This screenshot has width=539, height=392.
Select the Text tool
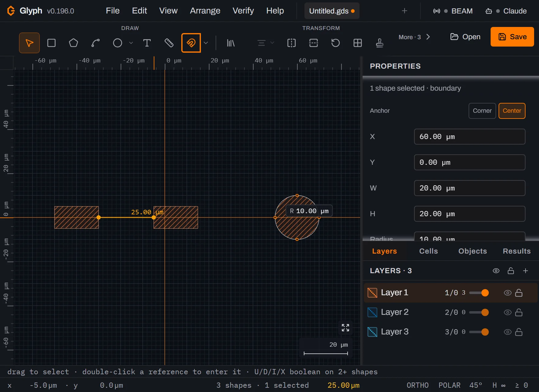147,43
